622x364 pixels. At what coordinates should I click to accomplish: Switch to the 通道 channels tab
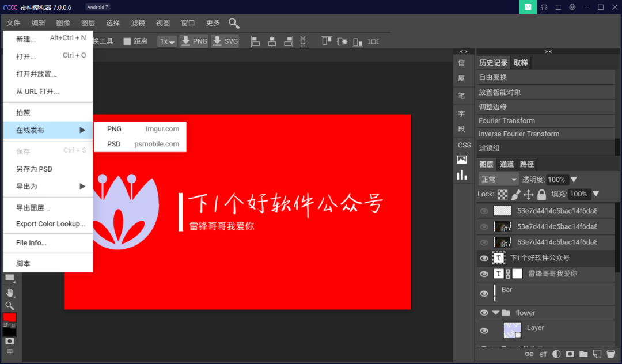(507, 164)
